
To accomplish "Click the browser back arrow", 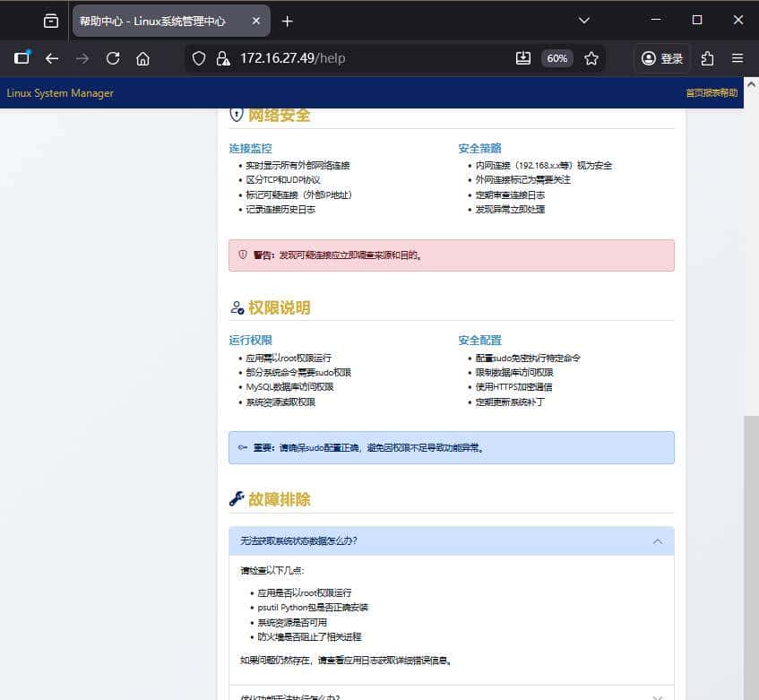I will pyautogui.click(x=52, y=57).
